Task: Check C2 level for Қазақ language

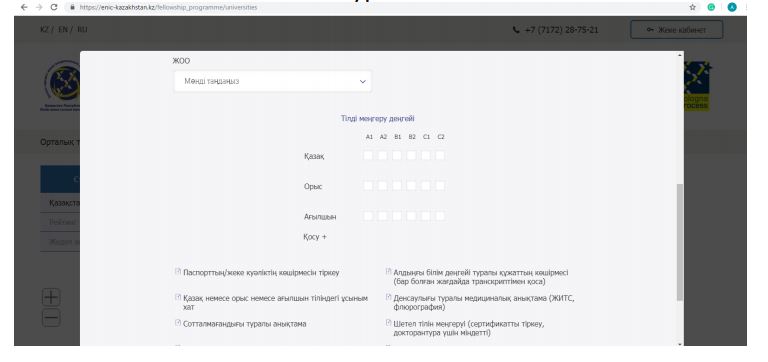Action: (440, 155)
